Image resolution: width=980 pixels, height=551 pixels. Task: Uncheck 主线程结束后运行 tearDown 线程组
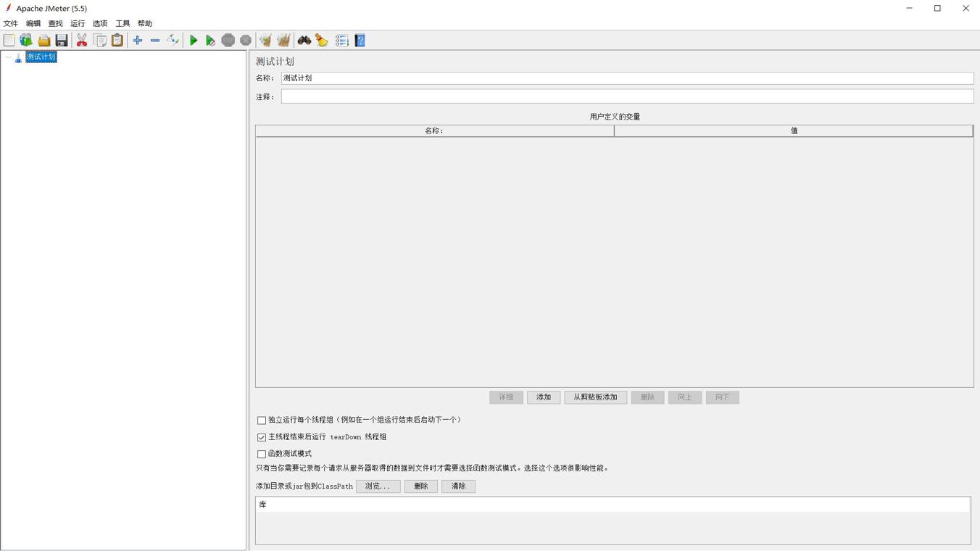coord(262,437)
